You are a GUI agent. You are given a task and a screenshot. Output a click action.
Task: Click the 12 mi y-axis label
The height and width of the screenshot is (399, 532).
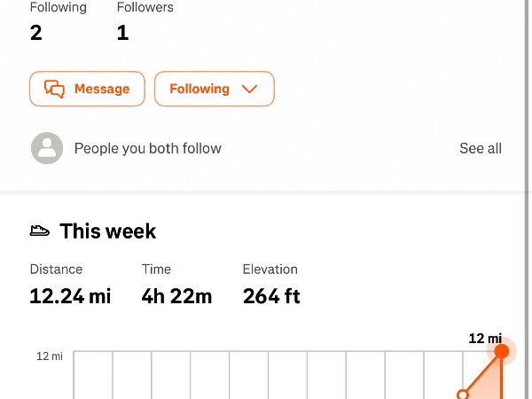point(49,356)
